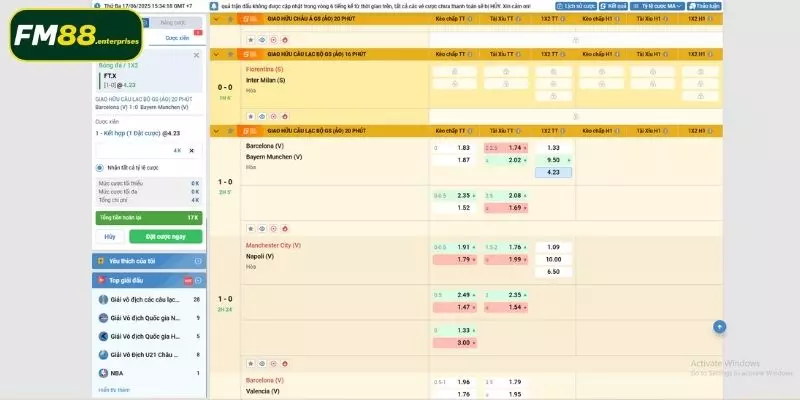800x400 pixels.
Task: Favorite the Fiorentina vs Inter Milan match star
Action: click(x=251, y=116)
